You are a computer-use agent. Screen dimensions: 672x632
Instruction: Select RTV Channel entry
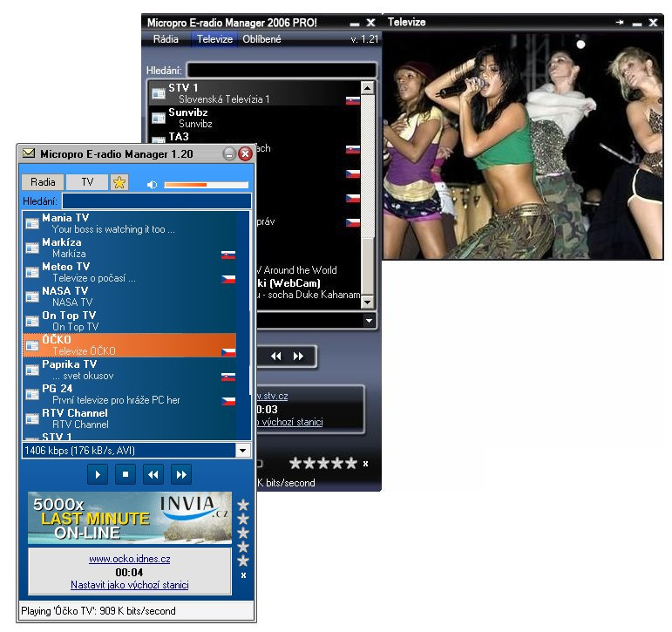click(129, 418)
